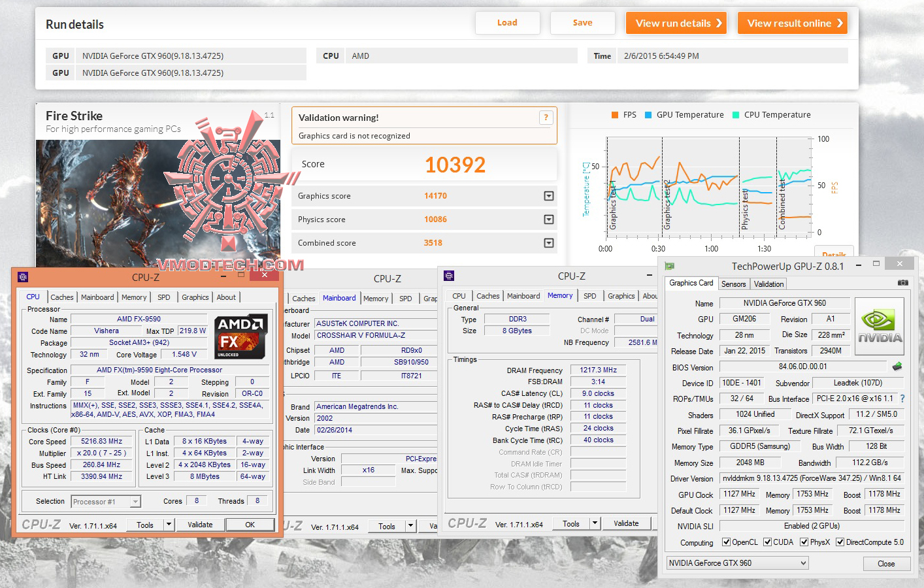Click the validation warning question mark icon
The image size is (924, 588).
546,118
